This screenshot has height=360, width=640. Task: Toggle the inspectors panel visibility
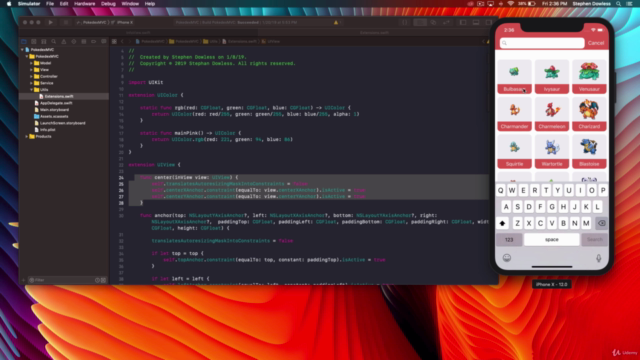489,22
